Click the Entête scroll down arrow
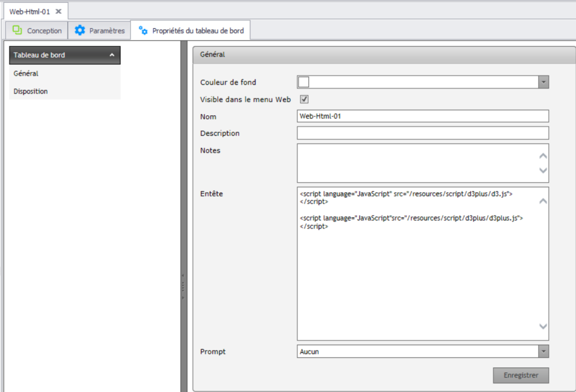576x392 pixels. [543, 326]
